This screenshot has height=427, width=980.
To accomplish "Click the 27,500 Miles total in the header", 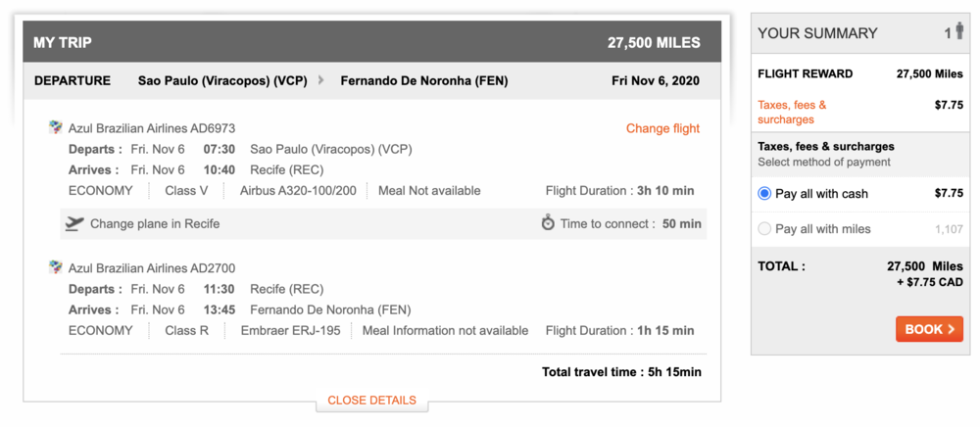I will (x=654, y=42).
